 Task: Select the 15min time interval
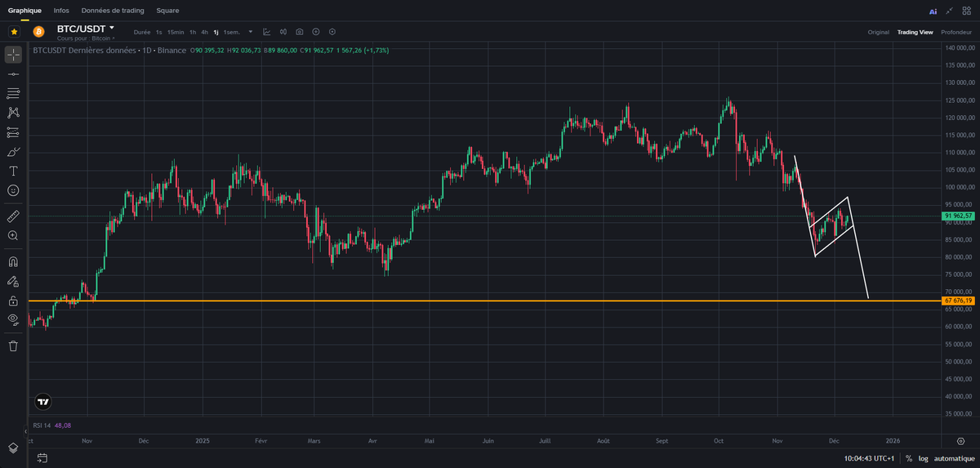pos(176,32)
